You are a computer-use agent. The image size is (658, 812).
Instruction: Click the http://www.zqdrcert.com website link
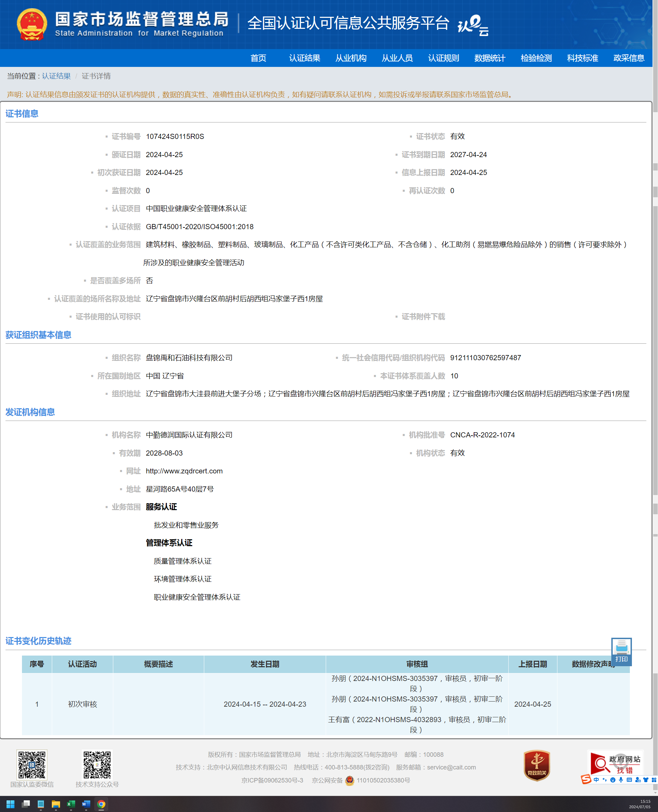(184, 471)
